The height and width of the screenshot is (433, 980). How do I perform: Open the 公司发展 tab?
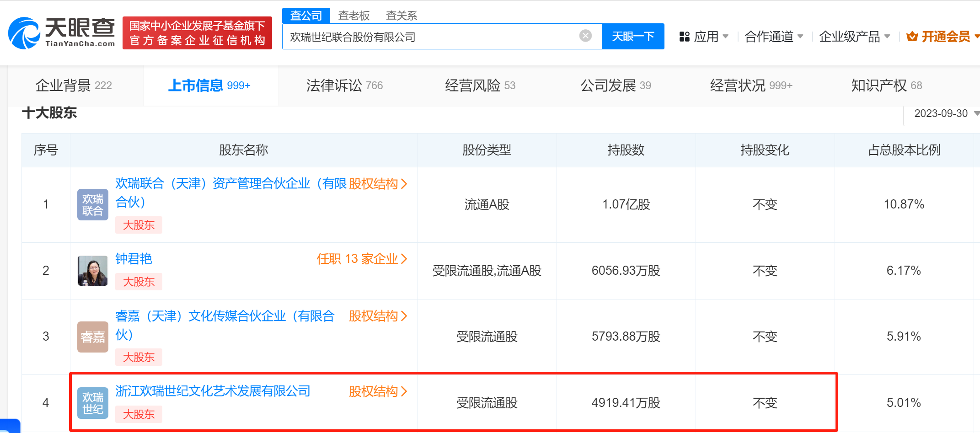click(x=616, y=86)
